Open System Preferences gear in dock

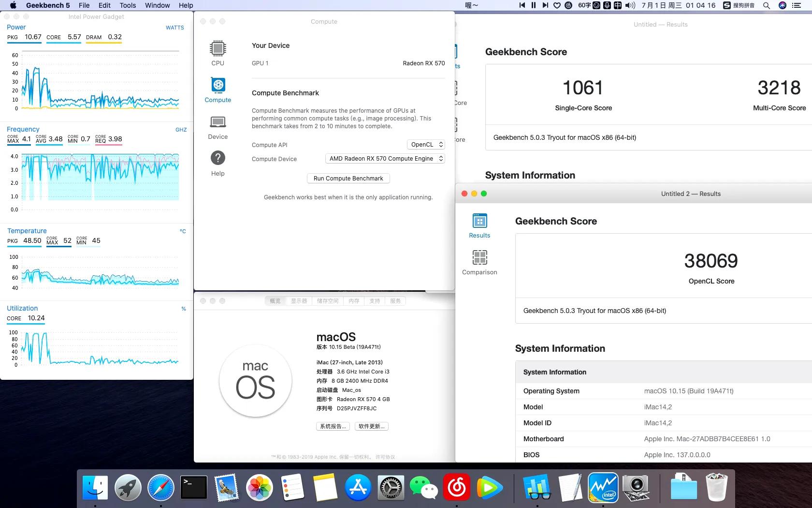[391, 487]
